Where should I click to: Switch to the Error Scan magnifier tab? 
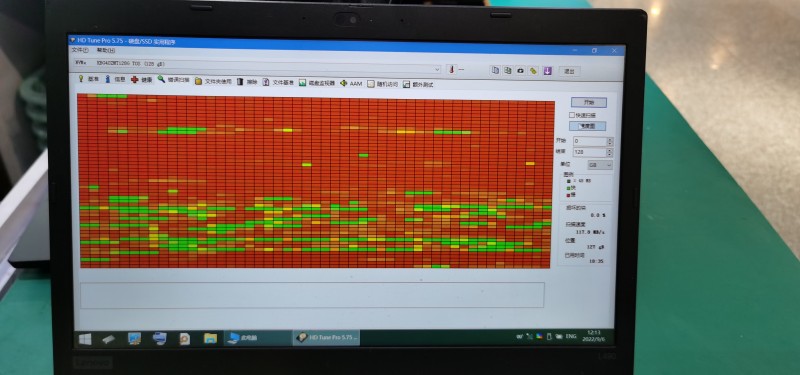coord(173,80)
